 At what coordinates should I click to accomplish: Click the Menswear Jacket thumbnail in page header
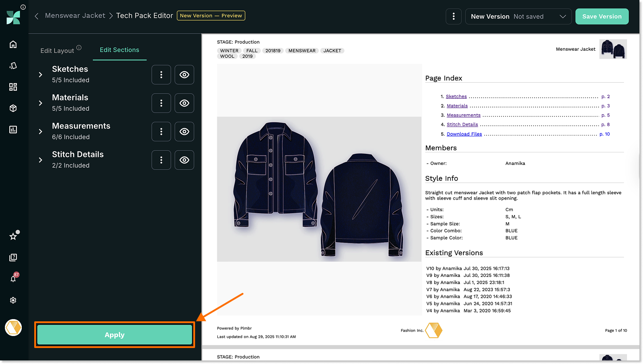(x=613, y=49)
